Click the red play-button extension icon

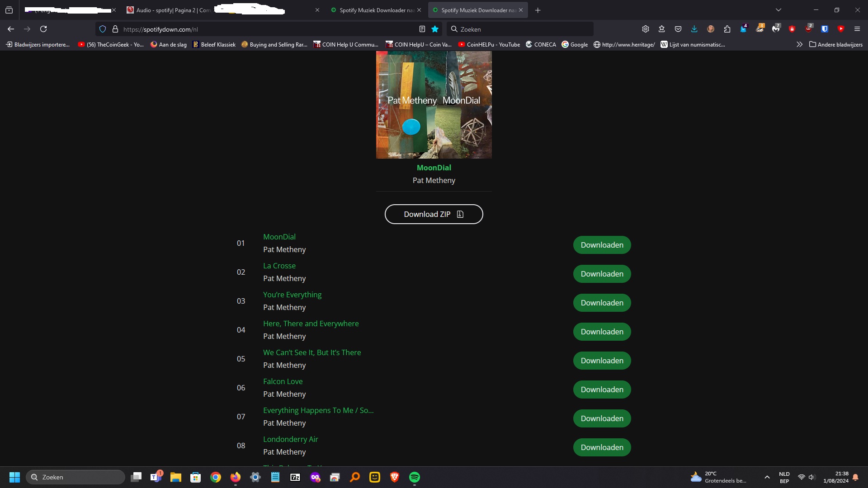point(841,29)
